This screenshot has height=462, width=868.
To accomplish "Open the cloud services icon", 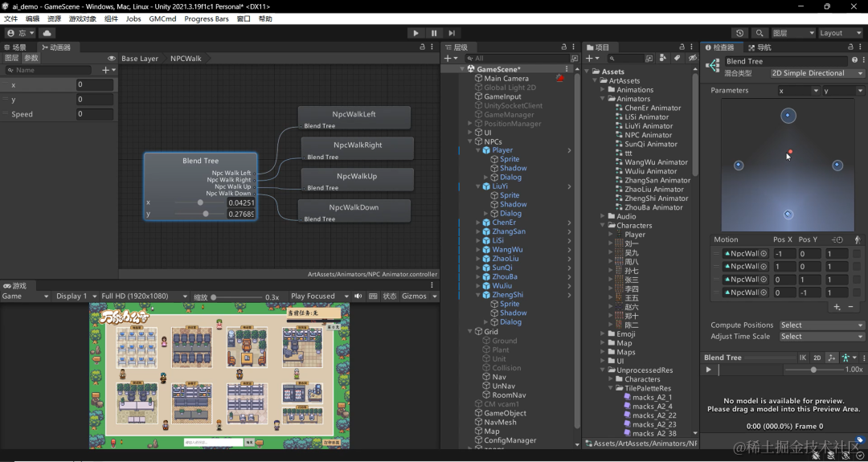I will coord(46,33).
